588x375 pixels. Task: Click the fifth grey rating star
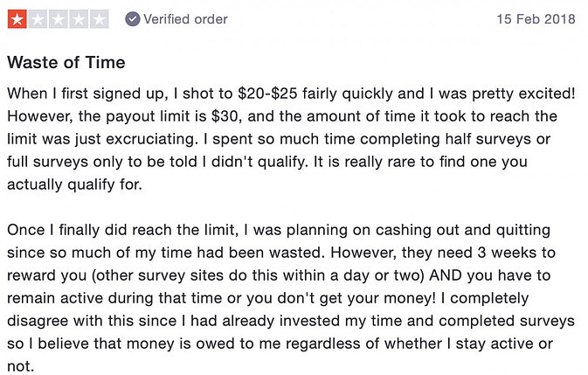click(x=99, y=19)
